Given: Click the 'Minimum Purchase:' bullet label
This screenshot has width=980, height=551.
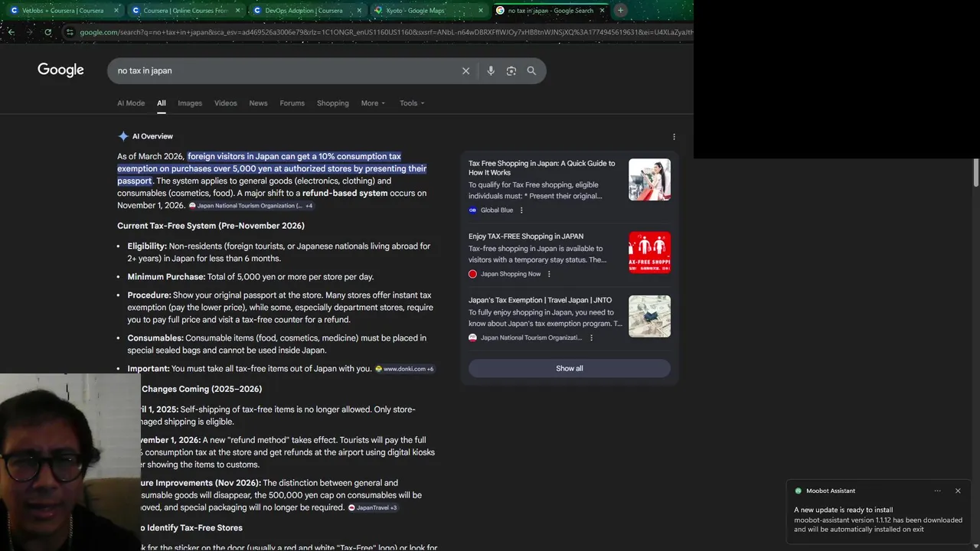Looking at the screenshot, I should point(166,277).
